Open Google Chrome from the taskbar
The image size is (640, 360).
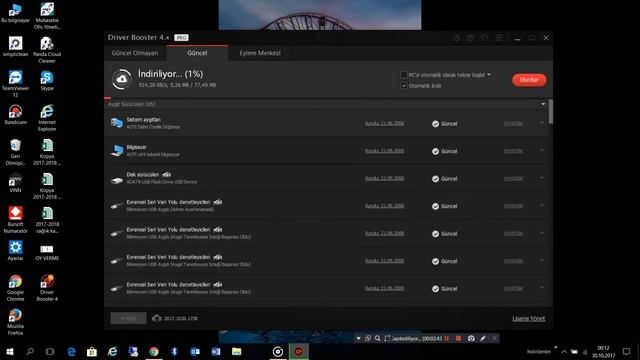click(x=154, y=351)
